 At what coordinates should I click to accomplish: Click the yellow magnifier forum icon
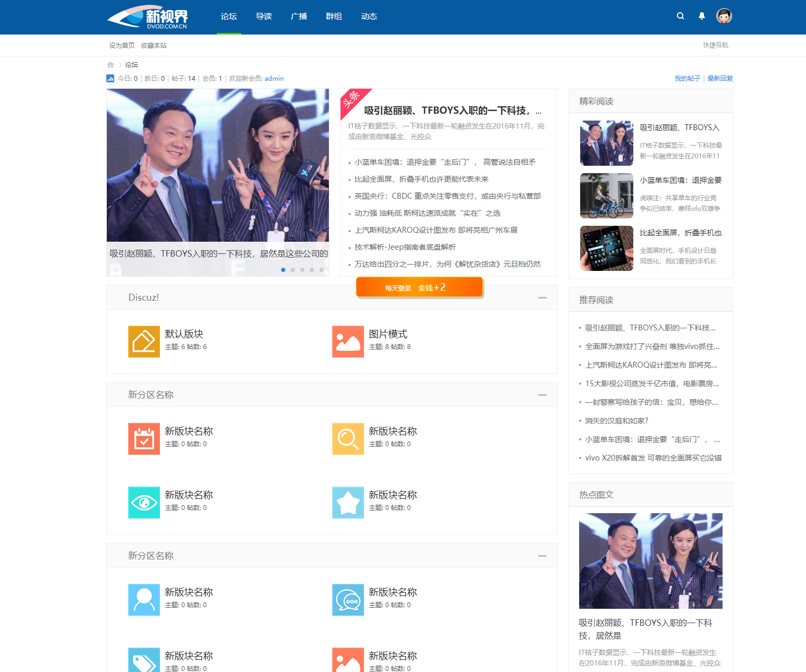tap(348, 439)
